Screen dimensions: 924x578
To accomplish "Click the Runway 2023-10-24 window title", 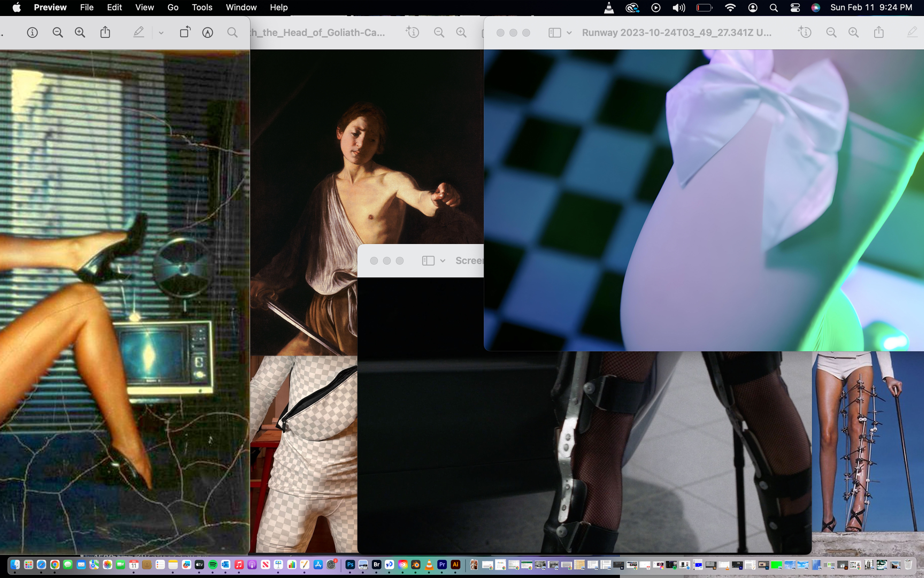I will pyautogui.click(x=676, y=33).
